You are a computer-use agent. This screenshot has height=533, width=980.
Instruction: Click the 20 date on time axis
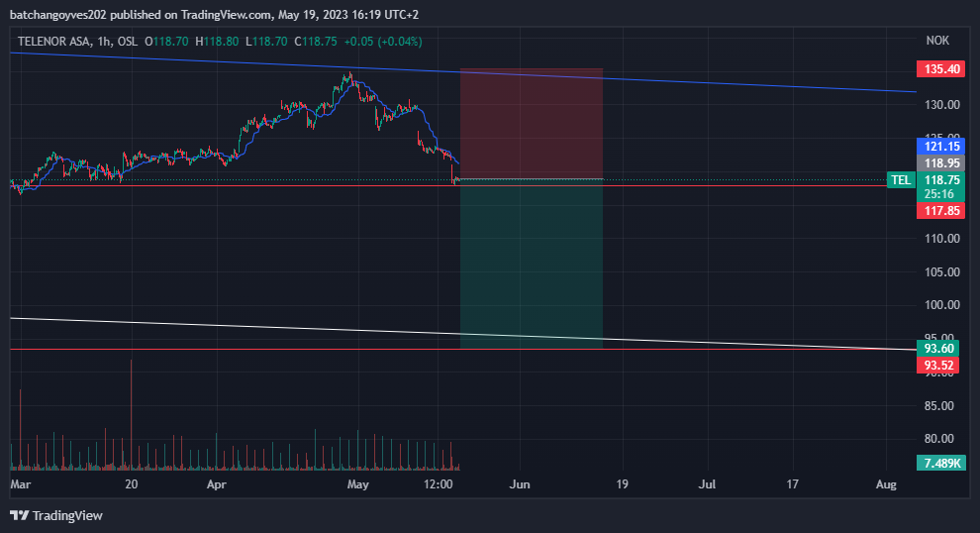click(x=131, y=484)
